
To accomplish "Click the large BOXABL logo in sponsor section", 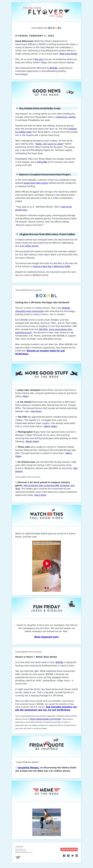I will (x=46, y=296).
